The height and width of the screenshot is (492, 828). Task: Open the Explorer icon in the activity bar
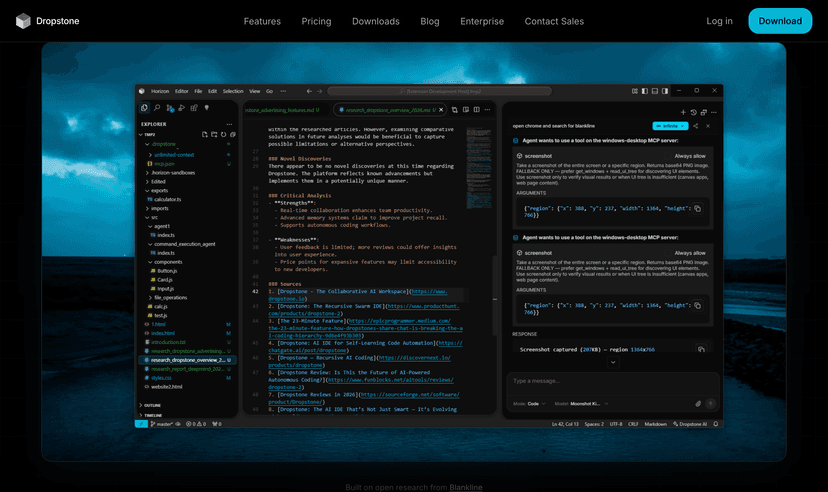tap(145, 107)
